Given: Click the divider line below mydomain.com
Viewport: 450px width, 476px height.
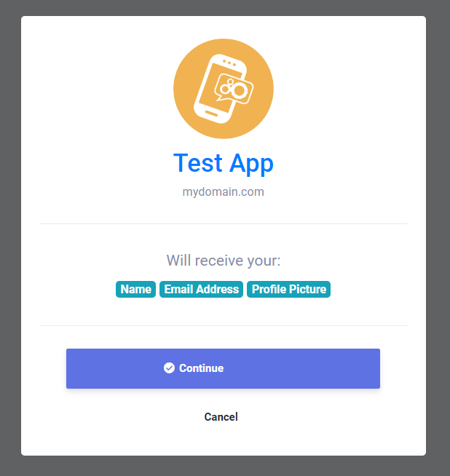Looking at the screenshot, I should tap(223, 223).
